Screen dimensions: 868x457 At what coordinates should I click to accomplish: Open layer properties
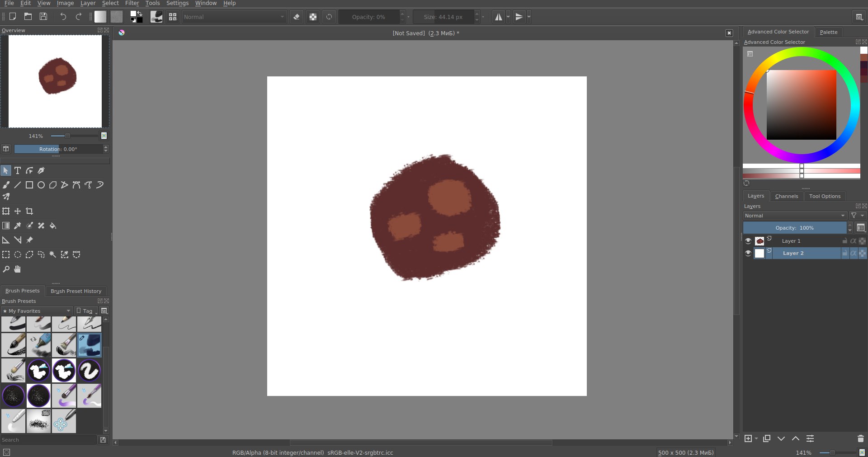tap(810, 438)
